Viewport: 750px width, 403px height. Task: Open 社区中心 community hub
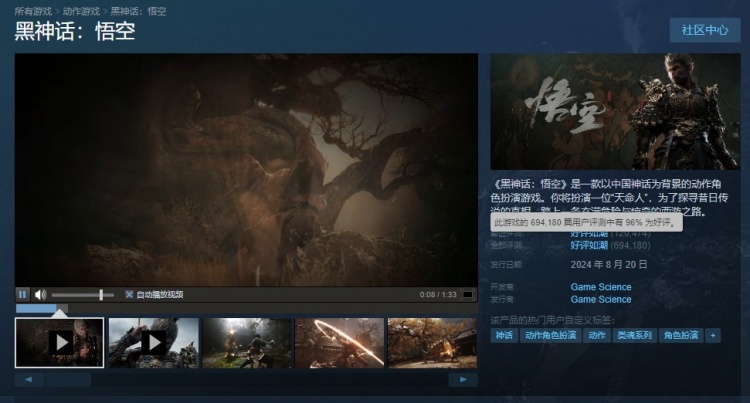pos(705,30)
